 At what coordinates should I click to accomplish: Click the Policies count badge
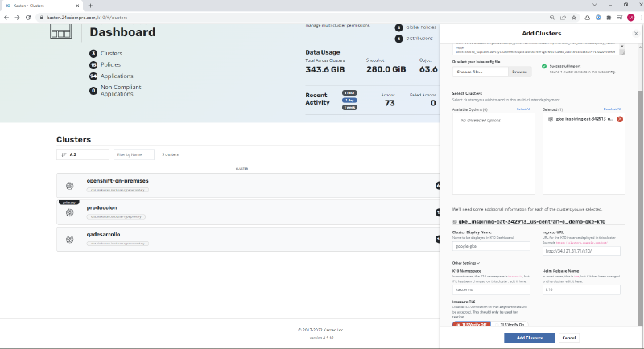93,65
